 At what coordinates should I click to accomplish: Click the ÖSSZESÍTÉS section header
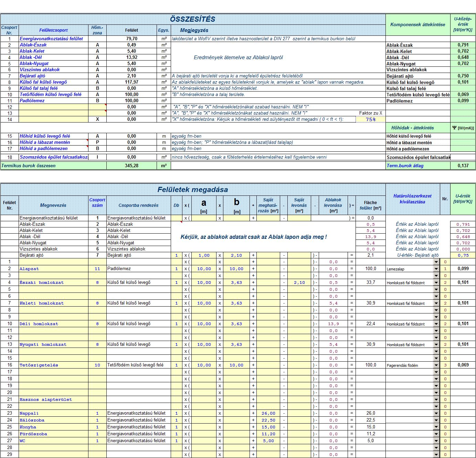193,19
